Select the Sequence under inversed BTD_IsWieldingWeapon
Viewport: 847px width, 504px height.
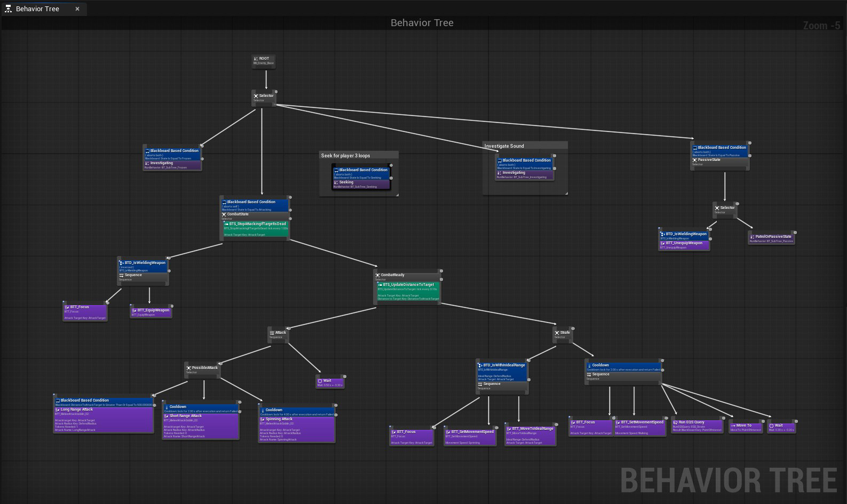tap(143, 277)
